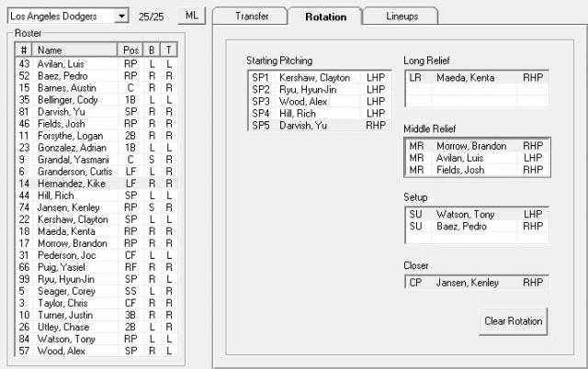Sort roster by Pos column header
The image size is (588, 369).
click(130, 50)
